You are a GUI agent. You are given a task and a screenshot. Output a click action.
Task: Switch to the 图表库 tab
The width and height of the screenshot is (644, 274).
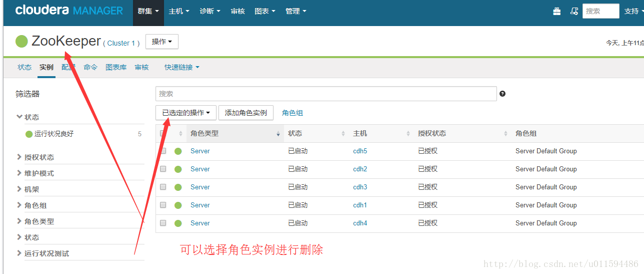click(116, 67)
